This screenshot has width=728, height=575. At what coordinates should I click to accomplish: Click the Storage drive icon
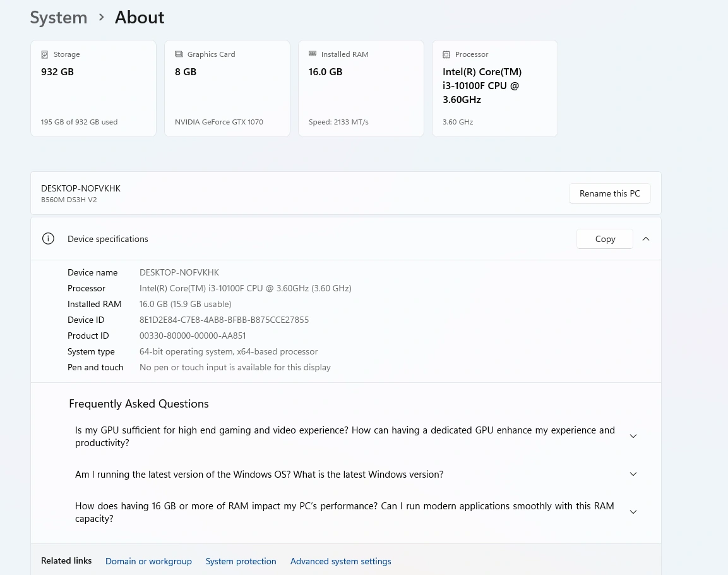pyautogui.click(x=45, y=55)
